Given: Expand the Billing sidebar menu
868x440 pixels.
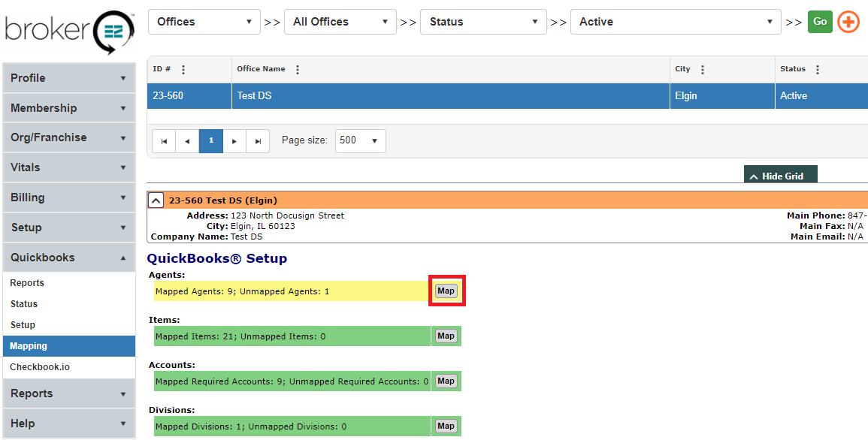Looking at the screenshot, I should 68,197.
